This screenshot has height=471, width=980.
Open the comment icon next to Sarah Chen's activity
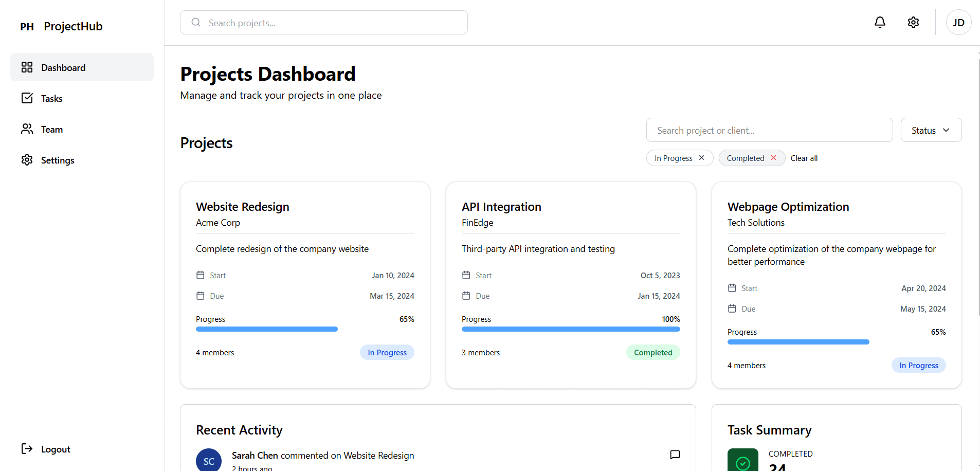pos(675,455)
